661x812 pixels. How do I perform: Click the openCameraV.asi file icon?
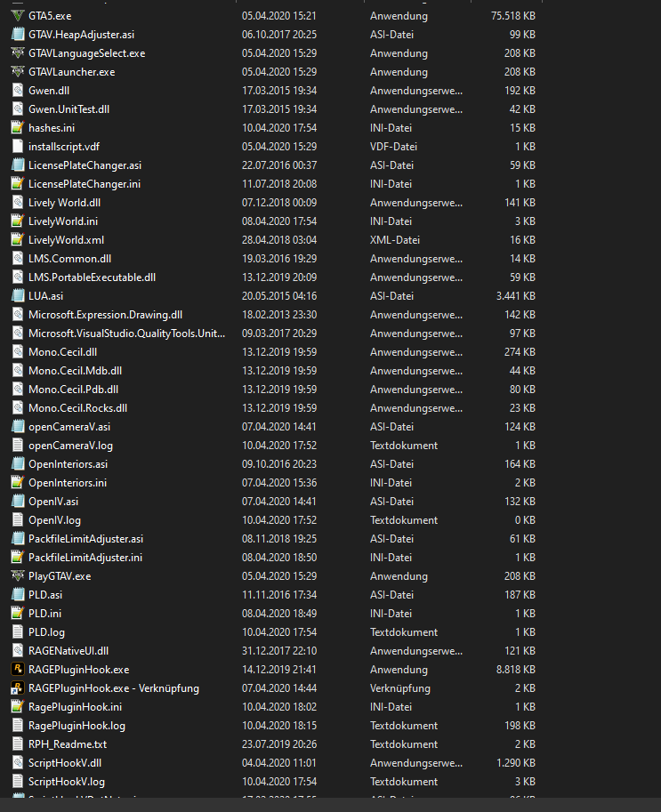click(18, 427)
